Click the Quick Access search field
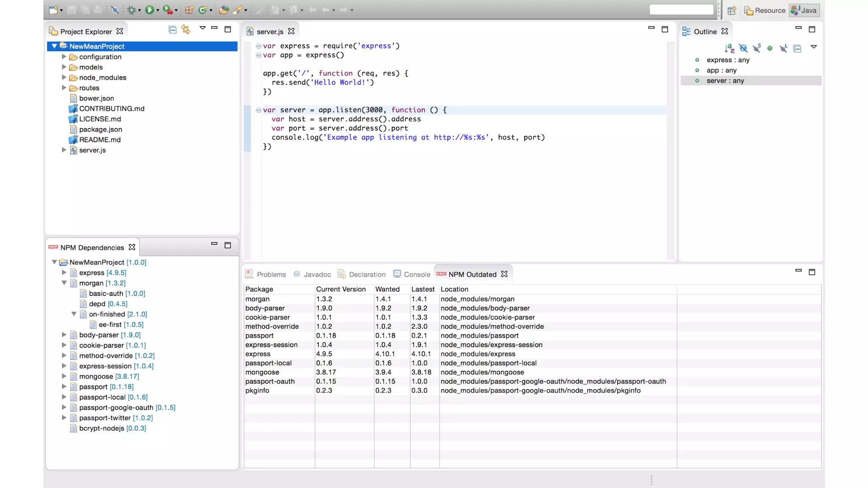 (x=681, y=10)
